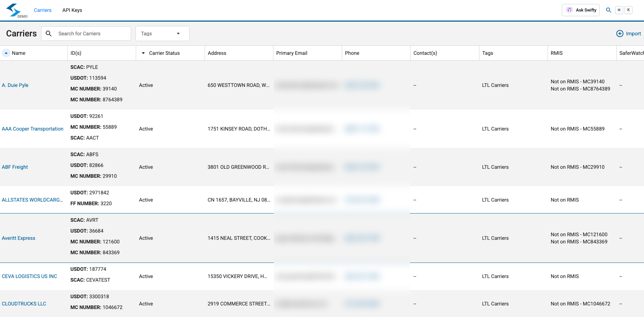Click the RMIS column header
The width and height of the screenshot is (644, 317).
(557, 53)
